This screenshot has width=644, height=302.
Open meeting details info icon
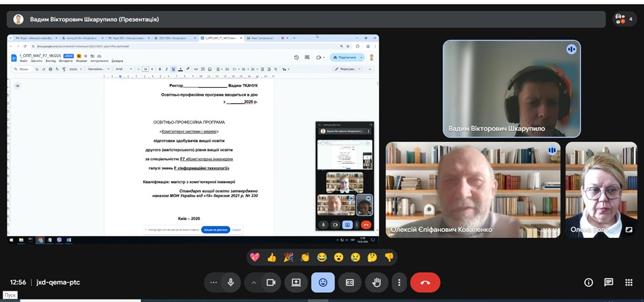[588, 282]
